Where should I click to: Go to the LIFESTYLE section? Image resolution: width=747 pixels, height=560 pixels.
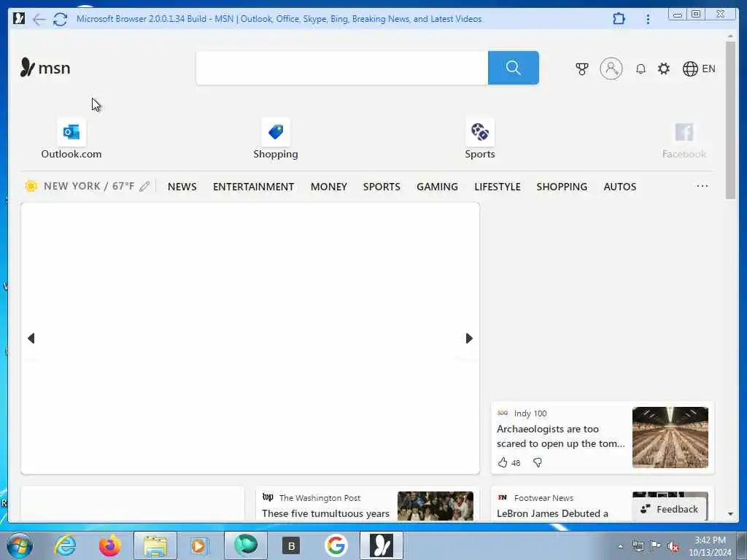click(497, 187)
